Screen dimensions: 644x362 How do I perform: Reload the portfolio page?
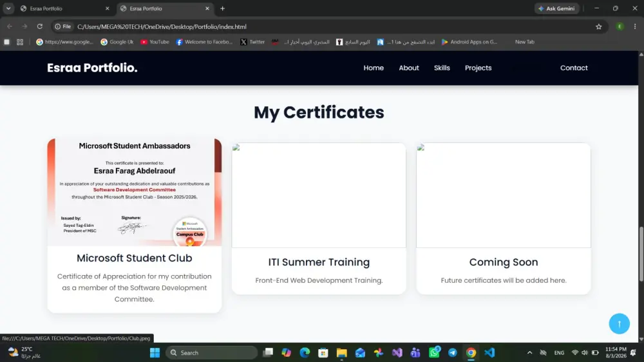(x=40, y=26)
